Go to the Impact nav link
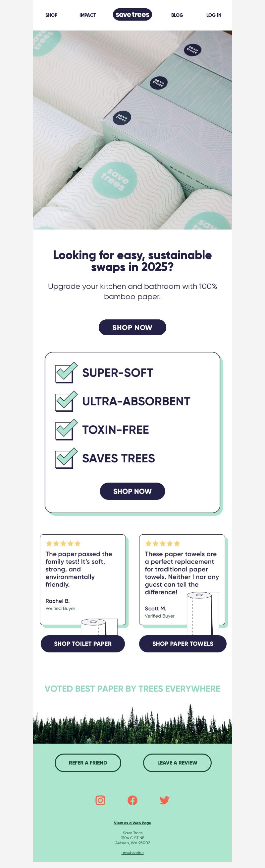 [x=87, y=15]
